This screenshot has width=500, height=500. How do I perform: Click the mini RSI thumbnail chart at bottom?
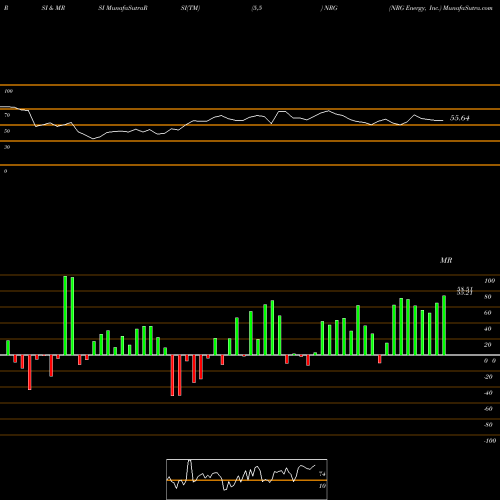pyautogui.click(x=247, y=479)
